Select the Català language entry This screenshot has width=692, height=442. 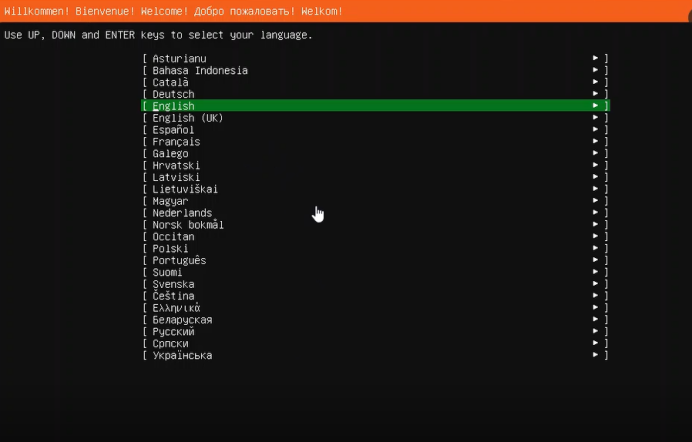point(170,83)
